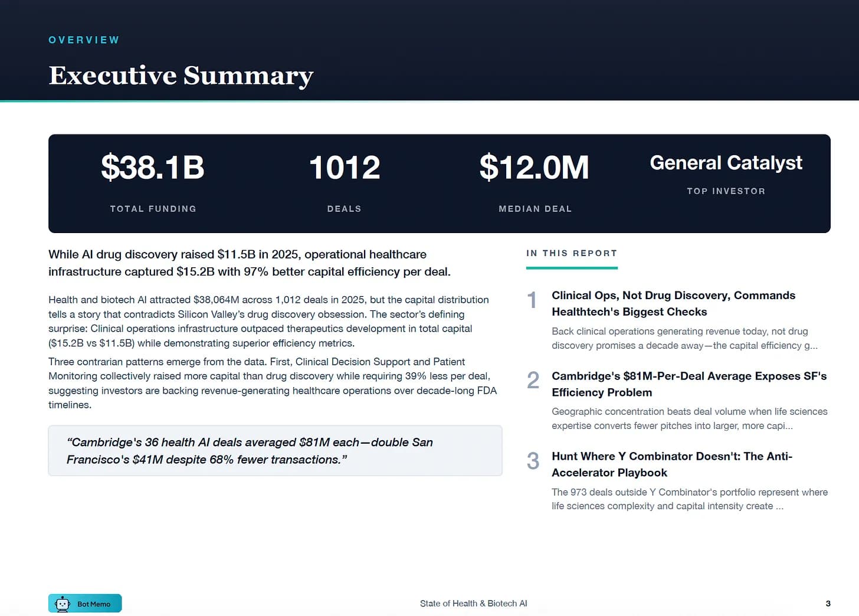Expand Cambridge's $81M-Per-Deal Average entry

pos(689,384)
